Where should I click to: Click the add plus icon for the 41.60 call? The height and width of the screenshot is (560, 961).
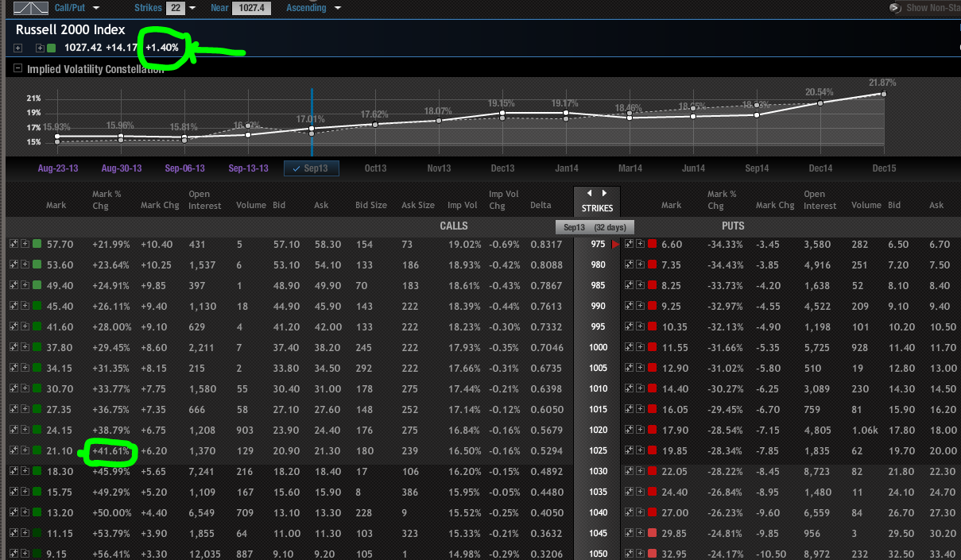click(25, 326)
